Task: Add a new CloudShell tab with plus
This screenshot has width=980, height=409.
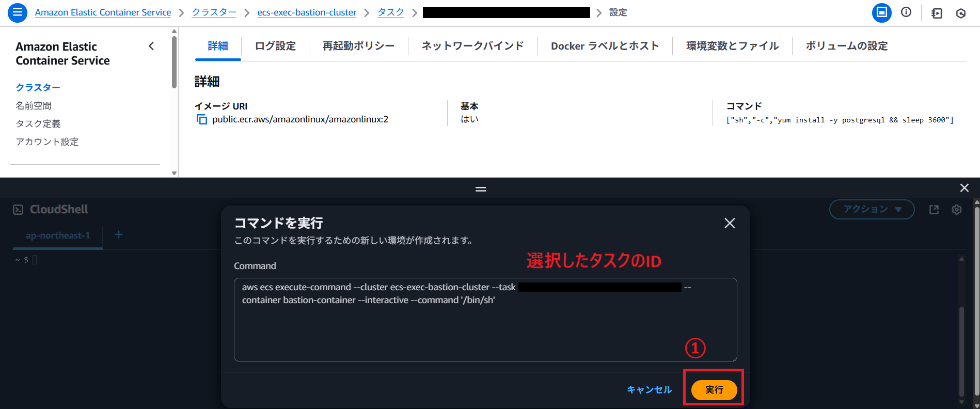Action: [x=119, y=235]
